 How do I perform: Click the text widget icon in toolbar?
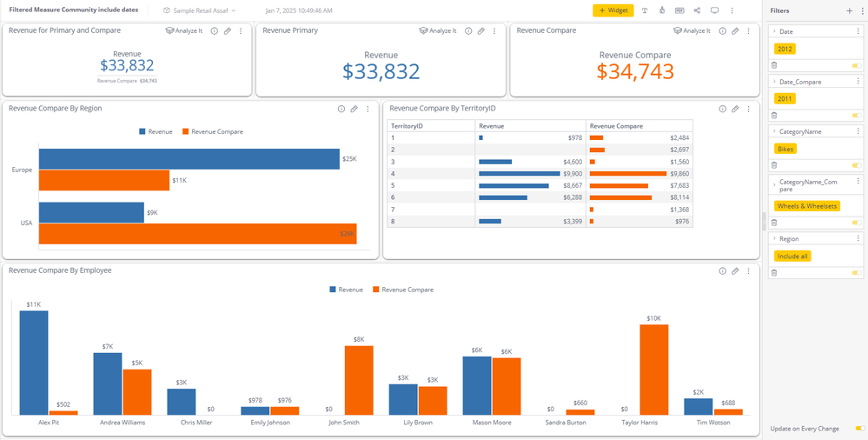[x=644, y=10]
